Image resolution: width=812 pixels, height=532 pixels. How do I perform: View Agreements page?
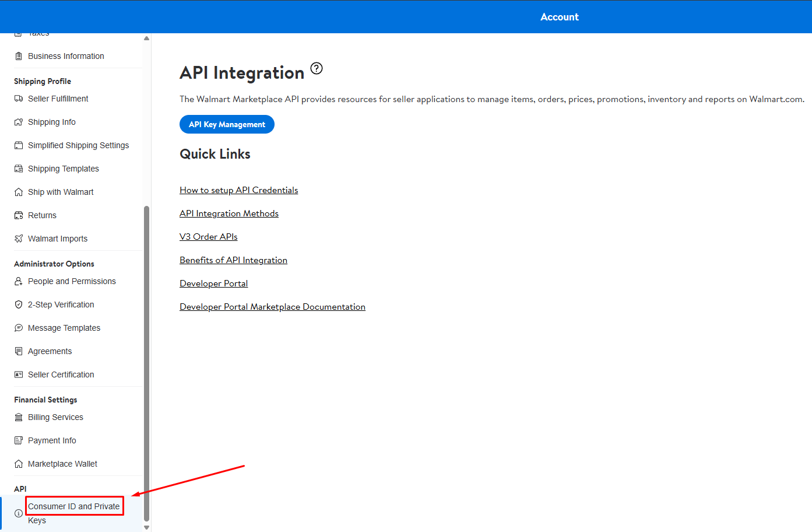pos(50,351)
